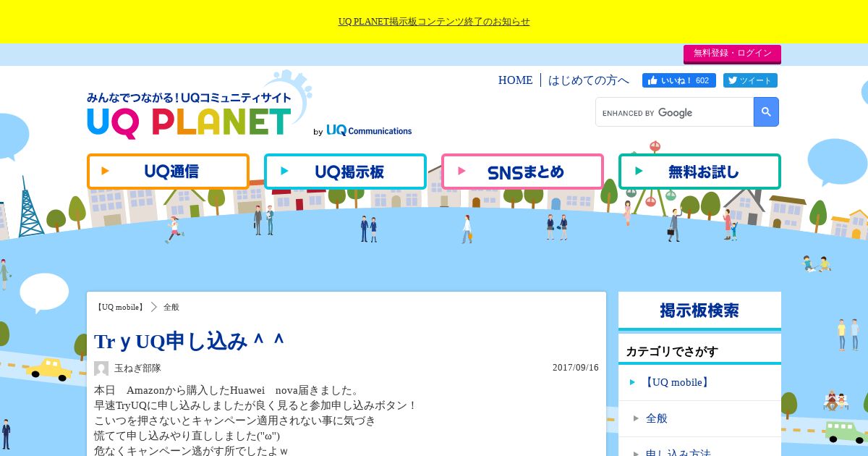Click the line beginning こいつを押さないと
868x456 pixels.
[235, 421]
